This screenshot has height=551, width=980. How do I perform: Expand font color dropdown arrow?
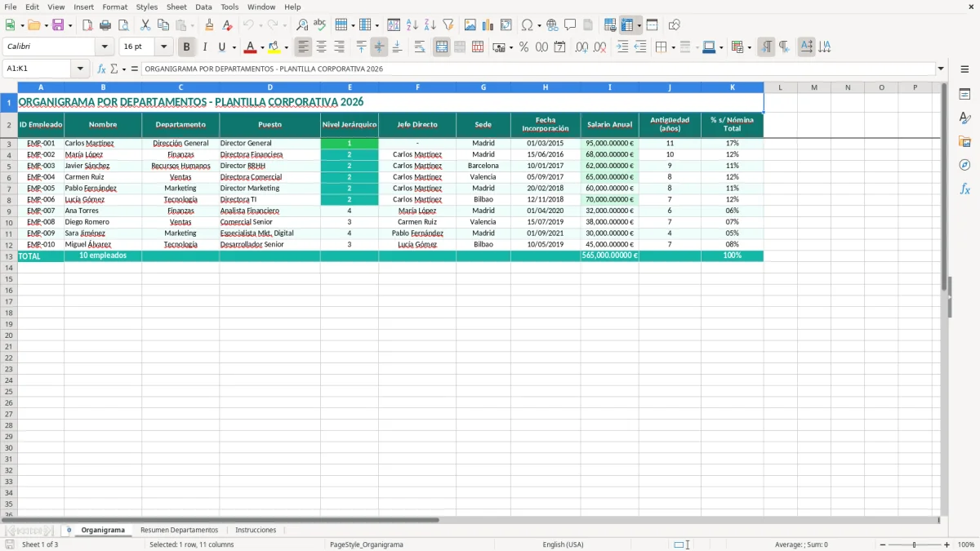262,47
